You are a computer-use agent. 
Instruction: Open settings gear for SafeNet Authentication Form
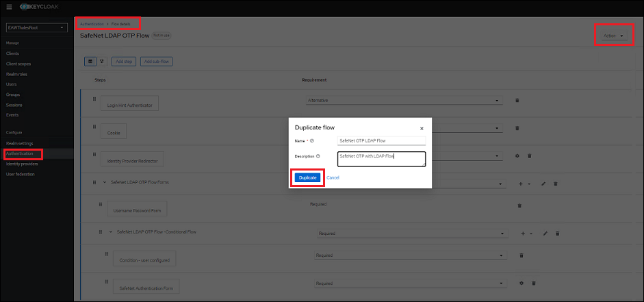tap(521, 283)
